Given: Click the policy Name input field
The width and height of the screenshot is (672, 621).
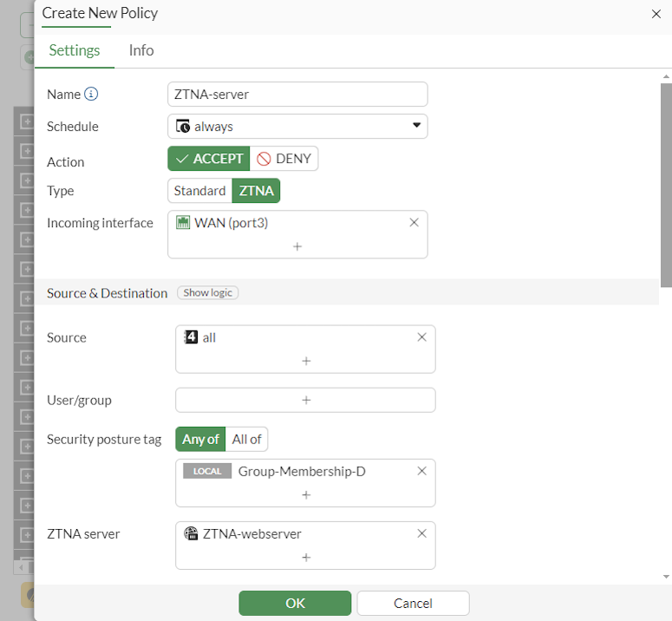Looking at the screenshot, I should (x=297, y=95).
